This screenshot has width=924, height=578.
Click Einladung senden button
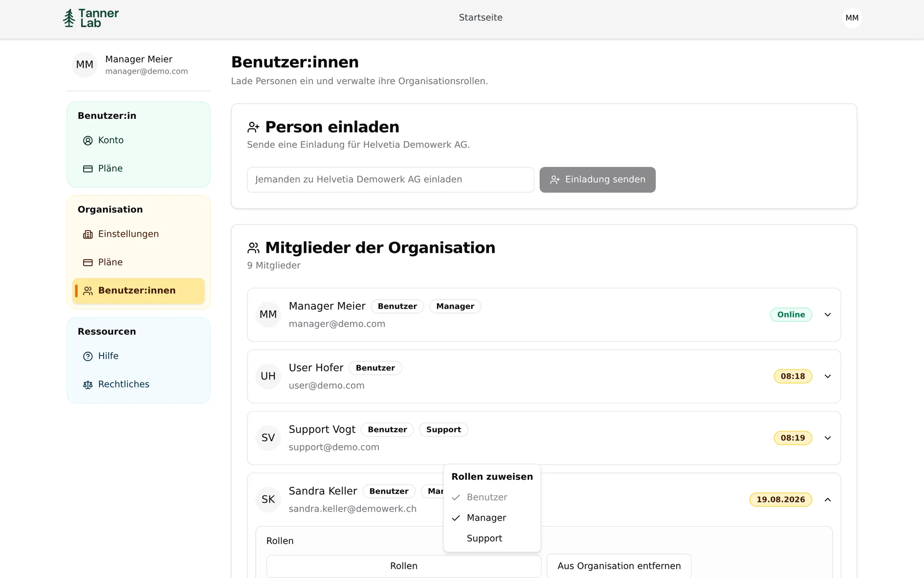point(597,180)
